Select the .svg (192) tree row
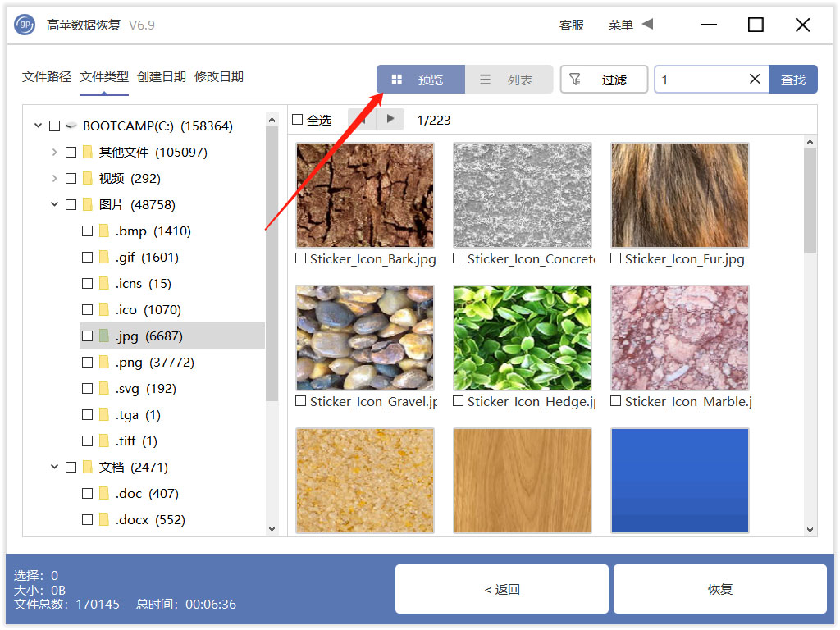This screenshot has height=630, width=840. pos(172,388)
